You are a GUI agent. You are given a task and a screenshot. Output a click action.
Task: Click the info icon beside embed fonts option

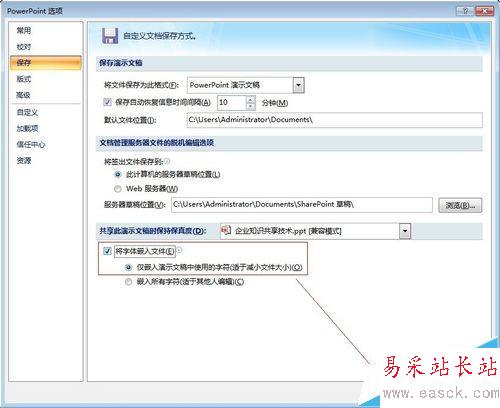tap(179, 250)
